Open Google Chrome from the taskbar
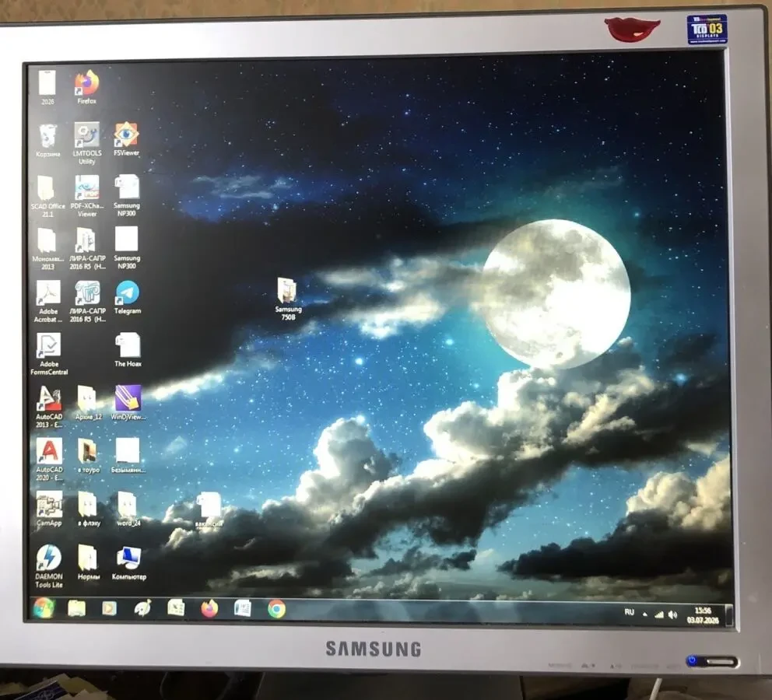772x700 pixels. [x=276, y=610]
